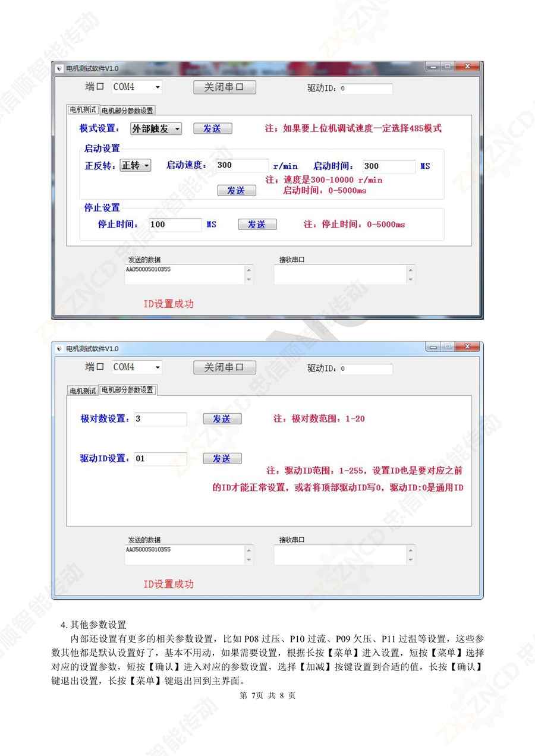Click the heading 4.其他参数设置

[x=94, y=625]
